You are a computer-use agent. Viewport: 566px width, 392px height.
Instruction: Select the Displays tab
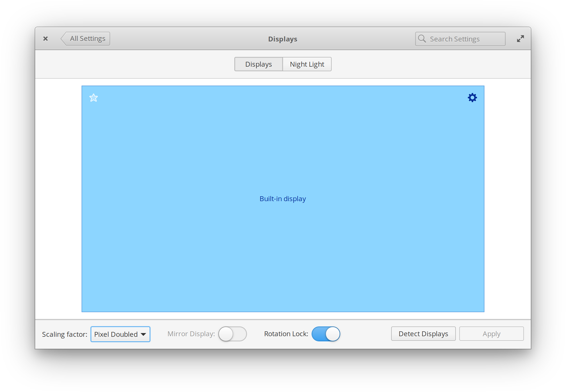click(x=258, y=64)
